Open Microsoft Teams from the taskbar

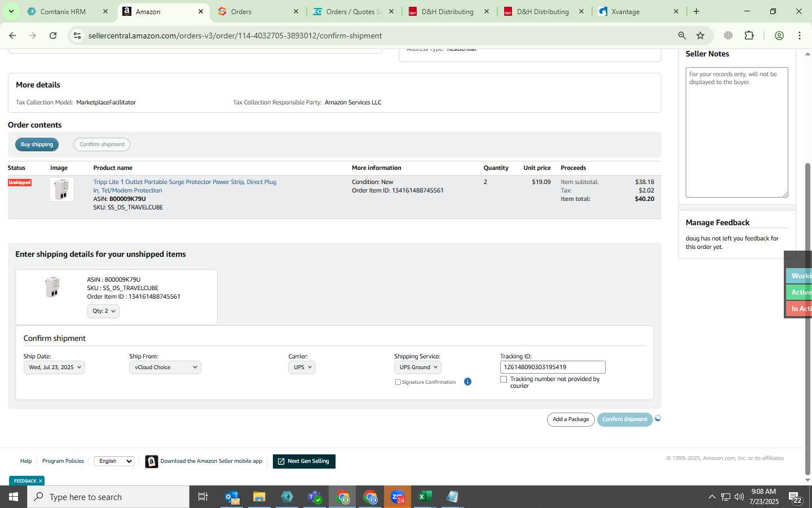pos(315,497)
